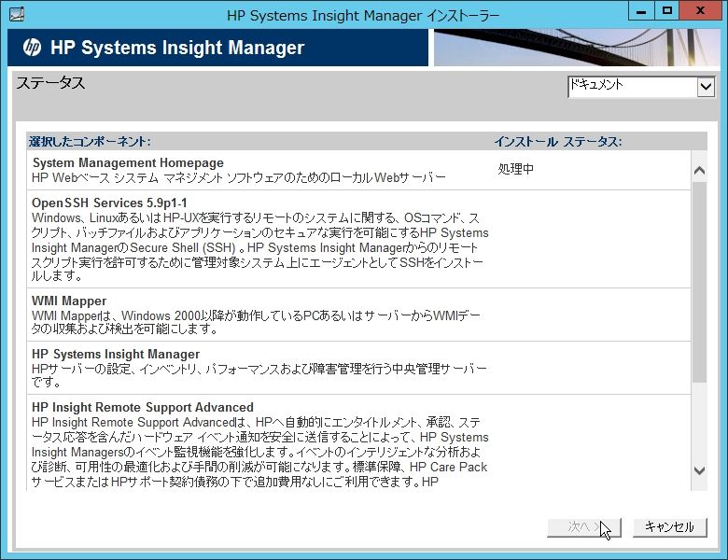The width and height of the screenshot is (728, 560).
Task: Click the ステータス heading
Action: (50, 83)
